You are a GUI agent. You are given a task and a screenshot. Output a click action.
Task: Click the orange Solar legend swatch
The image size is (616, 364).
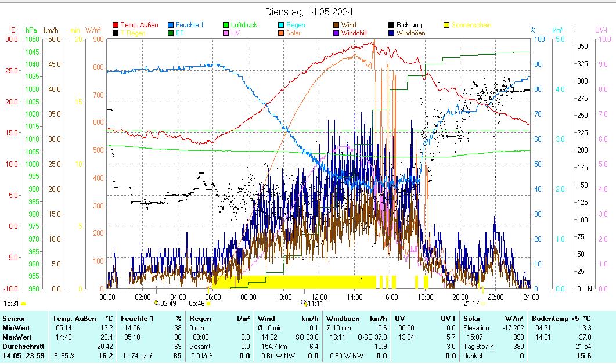281,33
